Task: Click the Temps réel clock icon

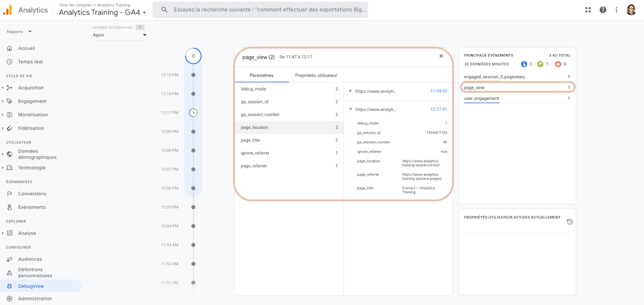Action: click(10, 62)
